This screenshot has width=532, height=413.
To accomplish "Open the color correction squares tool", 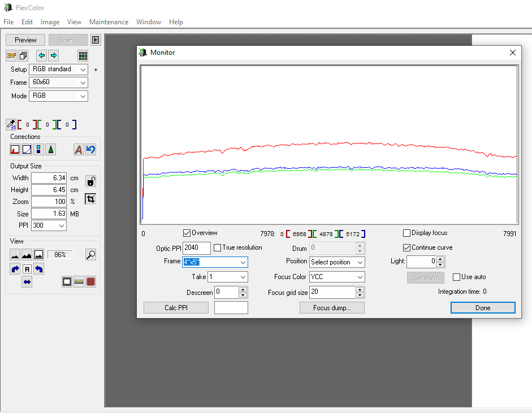I will (x=38, y=150).
